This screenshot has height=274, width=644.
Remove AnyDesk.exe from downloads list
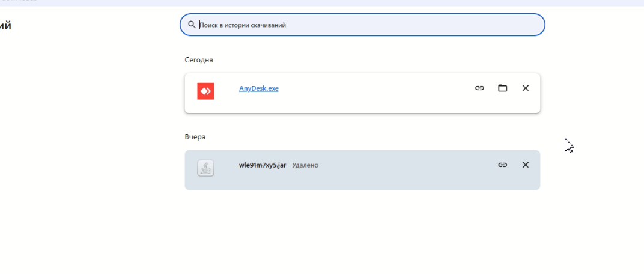point(525,88)
